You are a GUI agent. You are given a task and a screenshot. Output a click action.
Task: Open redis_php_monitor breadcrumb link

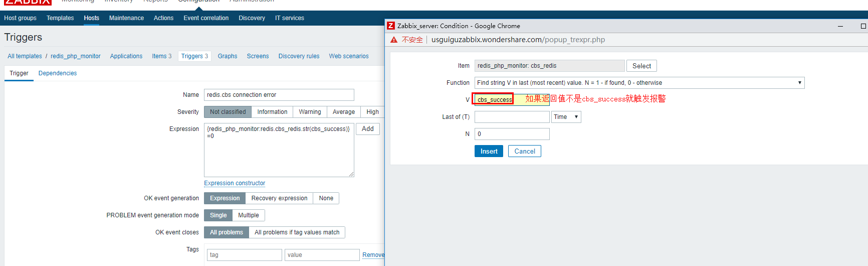point(76,56)
